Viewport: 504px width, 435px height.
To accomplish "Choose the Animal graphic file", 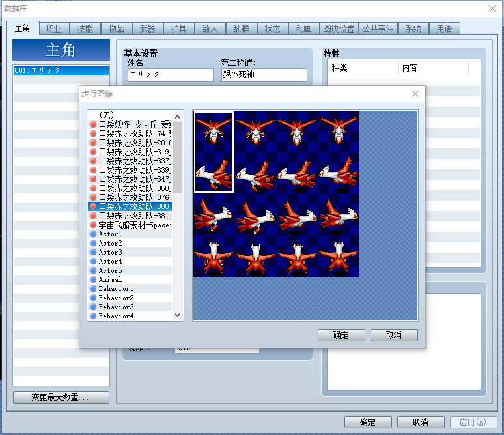I will 130,279.
